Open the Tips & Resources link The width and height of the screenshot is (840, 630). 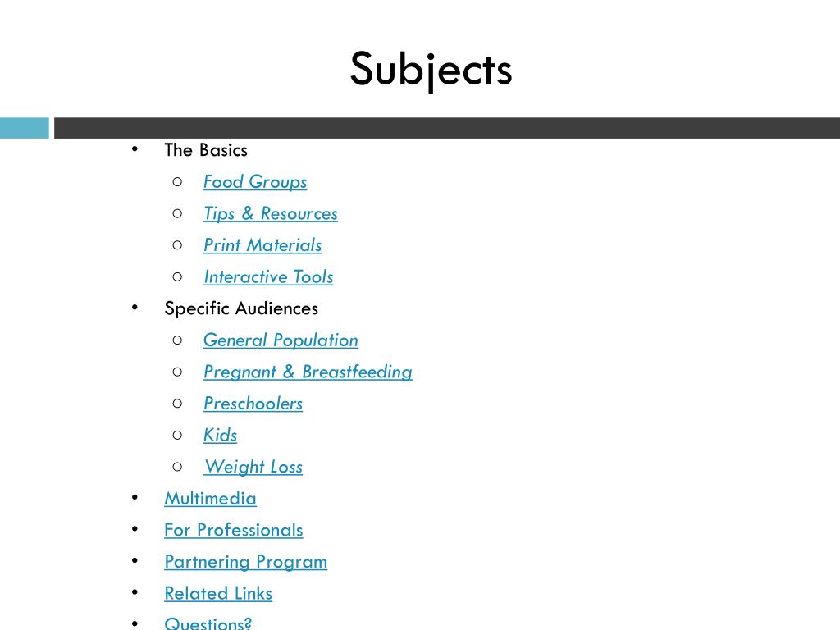point(271,214)
